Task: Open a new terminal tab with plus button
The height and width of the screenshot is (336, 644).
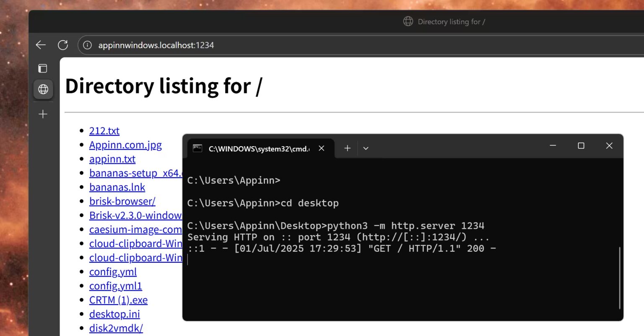Action: click(x=347, y=148)
